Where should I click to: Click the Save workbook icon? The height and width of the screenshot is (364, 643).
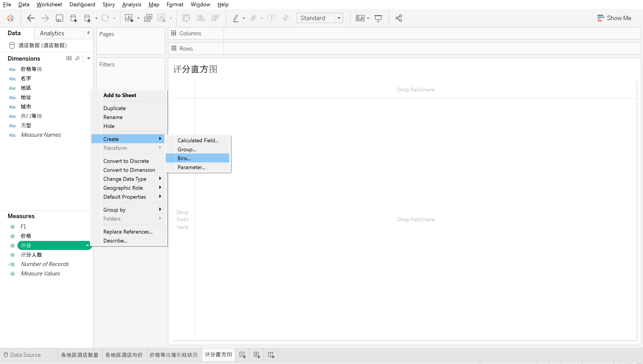59,18
